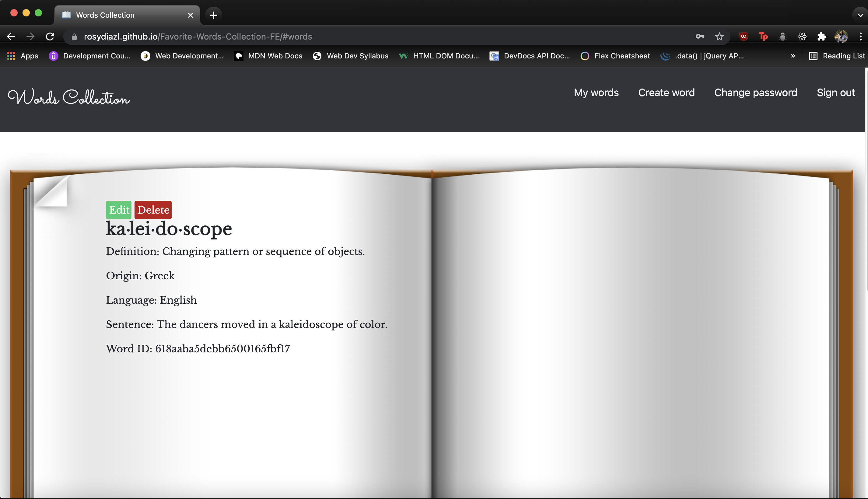Bookmark page with the star icon
The width and height of the screenshot is (868, 499).
[719, 36]
